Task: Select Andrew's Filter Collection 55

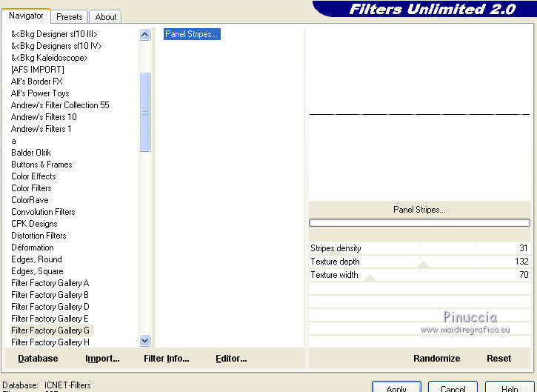Action: click(x=60, y=105)
